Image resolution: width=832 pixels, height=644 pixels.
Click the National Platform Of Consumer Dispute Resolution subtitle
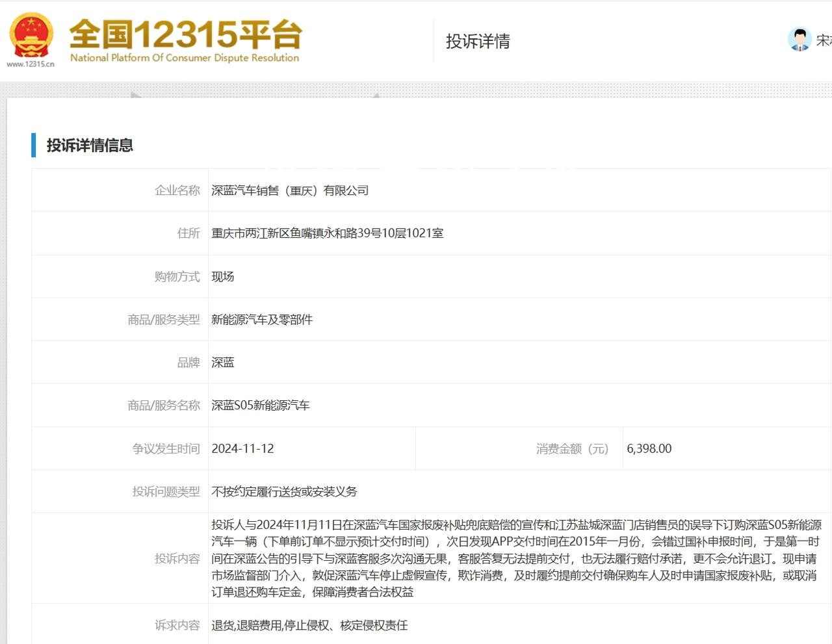(x=185, y=58)
